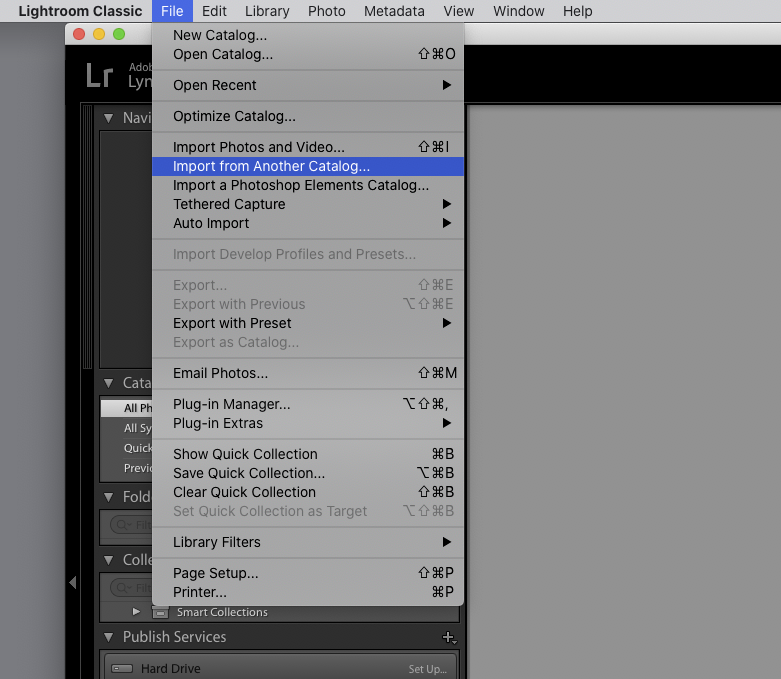Click the Smart Collections label

[x=222, y=612]
